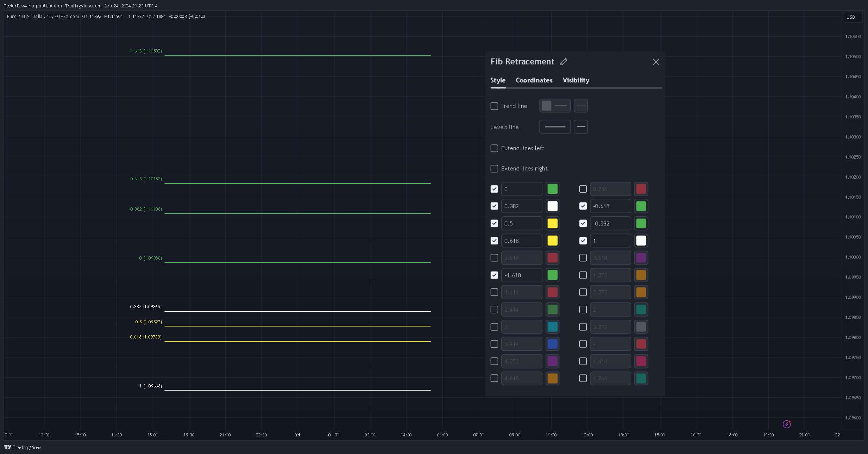Image resolution: width=868 pixels, height=454 pixels.
Task: Select the Style tab
Action: [498, 80]
